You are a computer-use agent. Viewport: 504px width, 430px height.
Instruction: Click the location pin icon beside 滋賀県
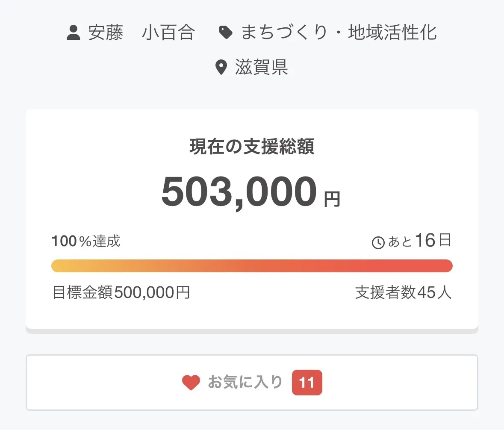click(221, 68)
